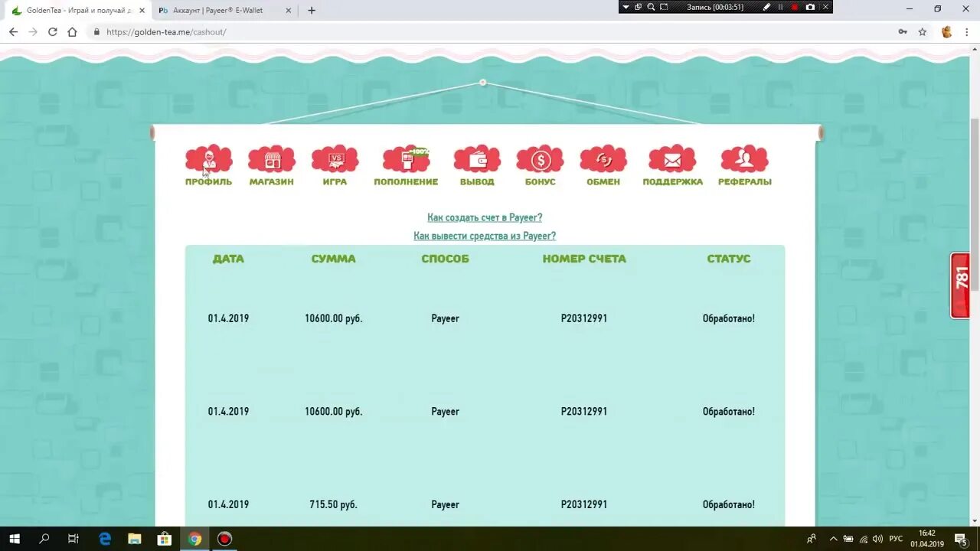Open the Windows Start menu
980x551 pixels.
[x=15, y=539]
